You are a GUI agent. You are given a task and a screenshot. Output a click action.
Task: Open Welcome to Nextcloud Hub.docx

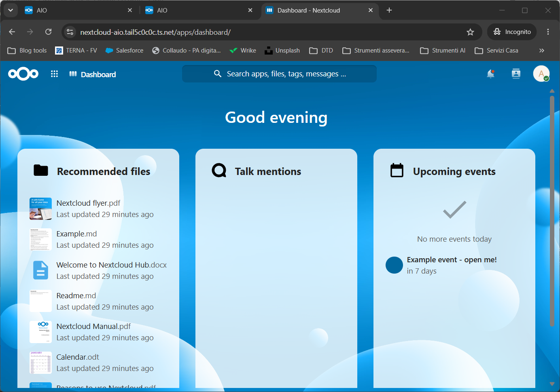pyautogui.click(x=98, y=270)
